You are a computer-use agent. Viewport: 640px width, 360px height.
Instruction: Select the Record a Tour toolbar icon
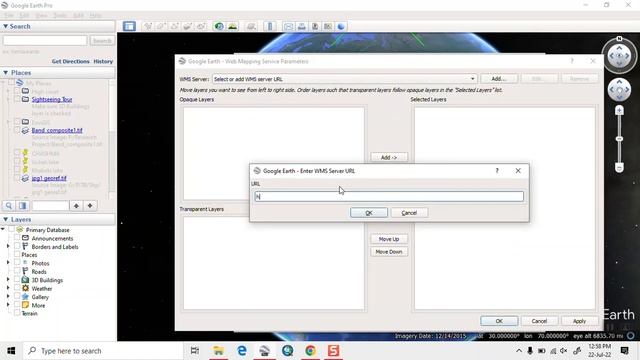(201, 27)
